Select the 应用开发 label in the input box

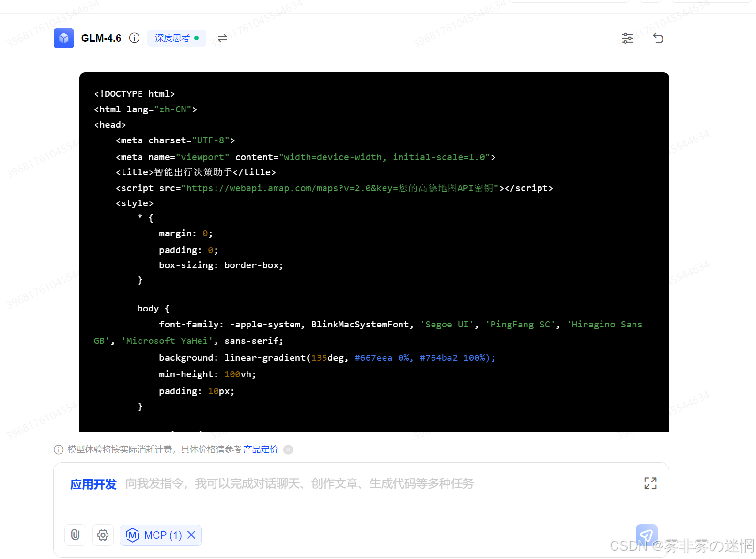pos(93,484)
